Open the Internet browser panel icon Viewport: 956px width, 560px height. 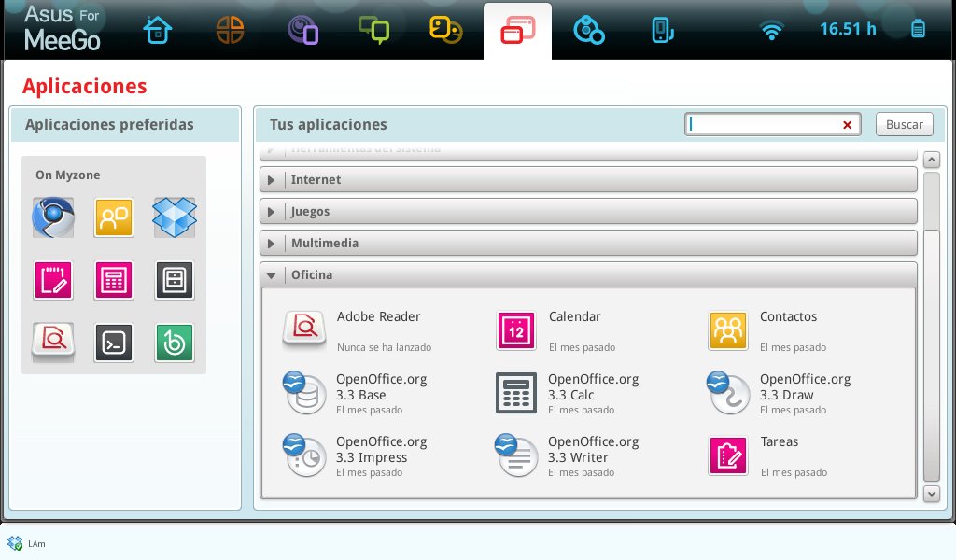click(x=302, y=30)
